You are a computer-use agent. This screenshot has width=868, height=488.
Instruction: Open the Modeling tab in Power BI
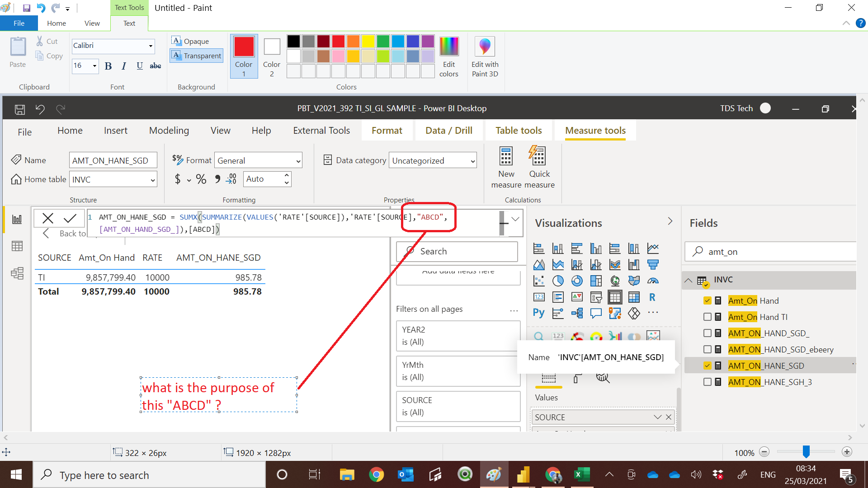pos(169,131)
